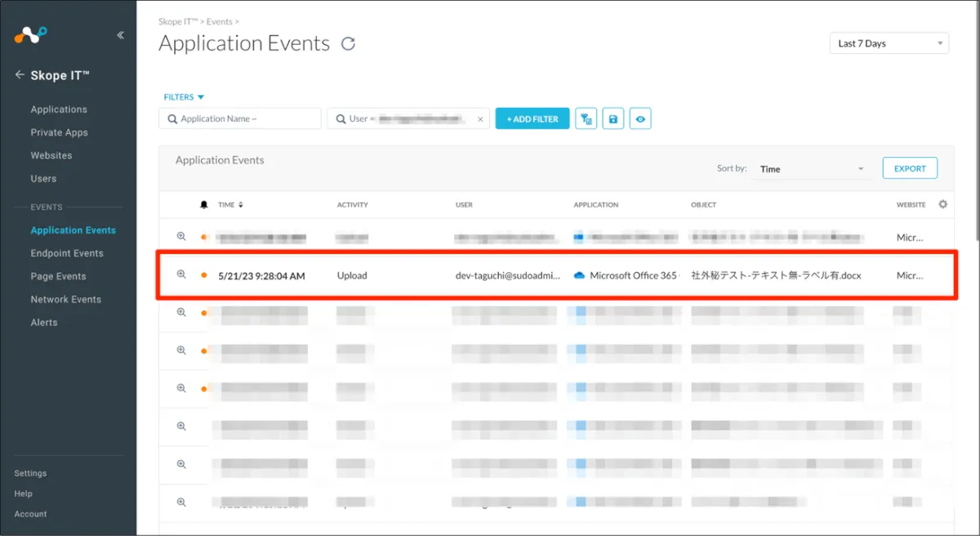
Task: Click the save filter floppy disk icon
Action: point(613,119)
